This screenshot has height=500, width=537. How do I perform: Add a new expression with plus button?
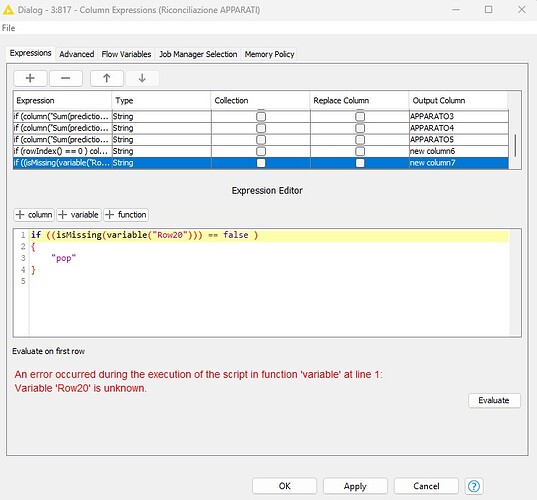click(30, 78)
